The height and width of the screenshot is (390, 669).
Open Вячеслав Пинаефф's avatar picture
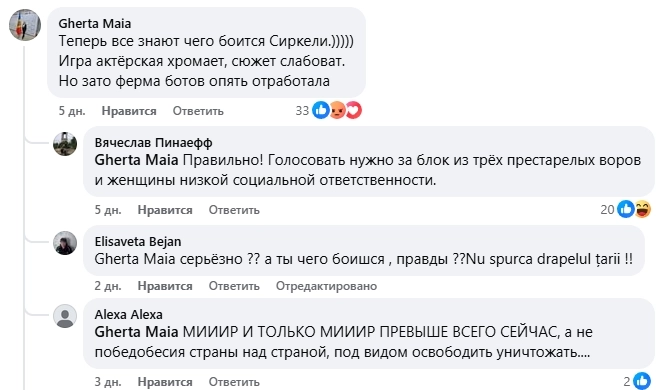[x=65, y=144]
